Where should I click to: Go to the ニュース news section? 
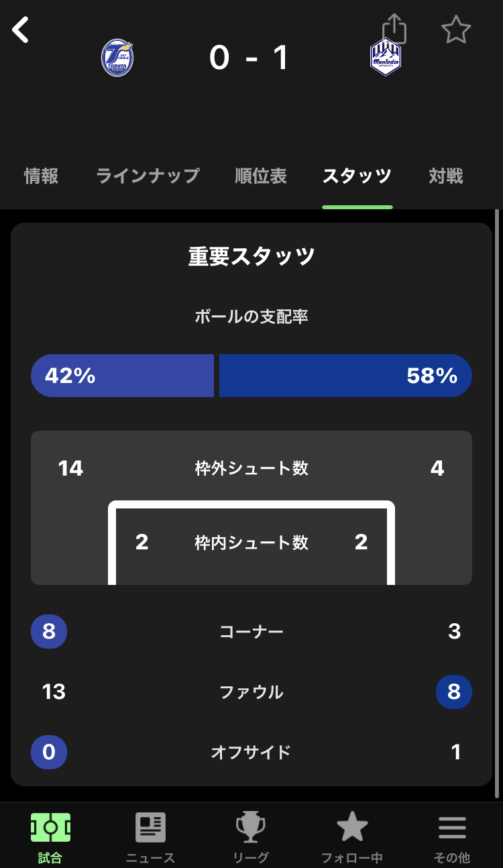(150, 836)
